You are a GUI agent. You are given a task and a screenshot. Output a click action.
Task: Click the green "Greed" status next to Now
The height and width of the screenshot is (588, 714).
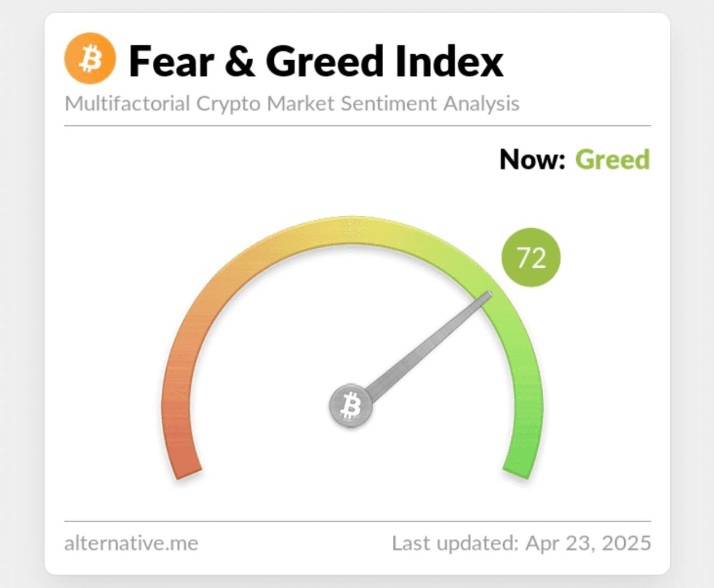pos(612,160)
